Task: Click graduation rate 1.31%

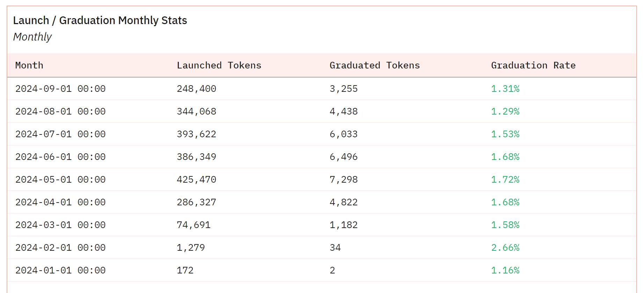Action: [505, 89]
